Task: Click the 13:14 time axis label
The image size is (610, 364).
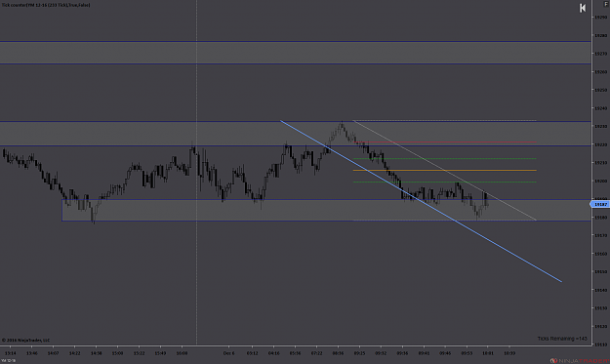Action: (11, 353)
